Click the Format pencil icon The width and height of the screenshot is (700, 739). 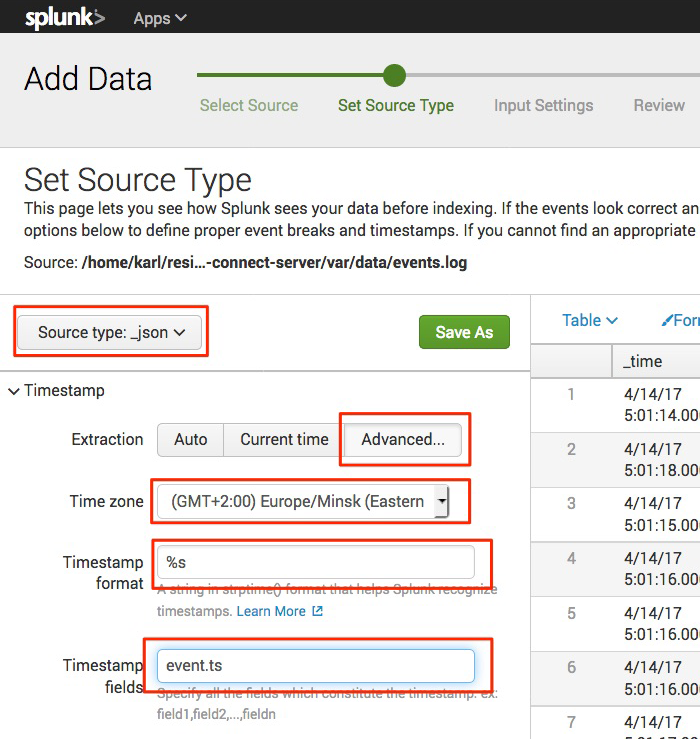tap(668, 320)
